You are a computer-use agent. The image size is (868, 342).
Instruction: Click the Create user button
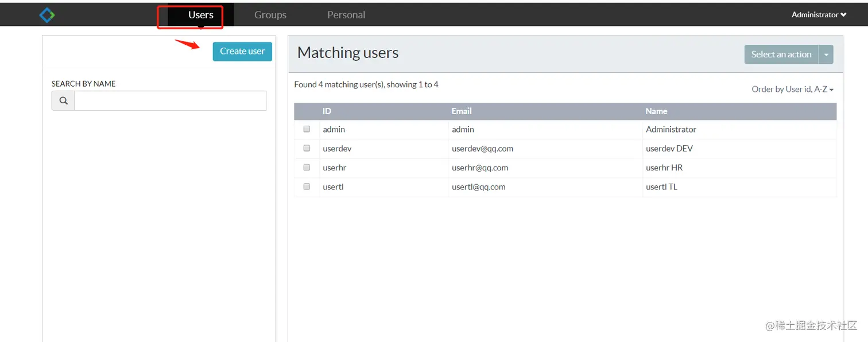[242, 51]
